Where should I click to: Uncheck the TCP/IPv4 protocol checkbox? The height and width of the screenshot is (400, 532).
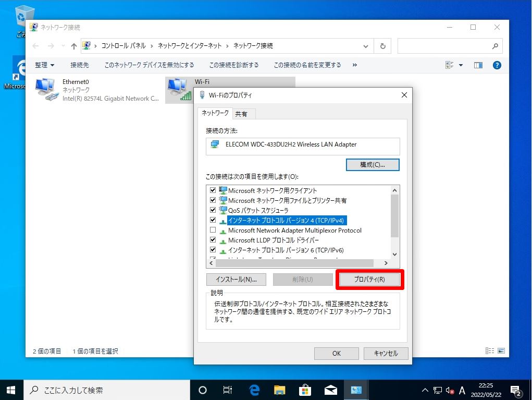tap(213, 220)
